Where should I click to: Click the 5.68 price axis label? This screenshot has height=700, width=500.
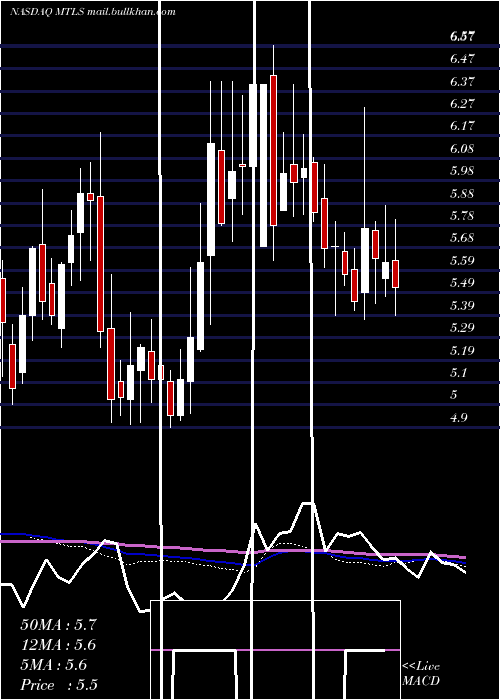click(x=462, y=238)
